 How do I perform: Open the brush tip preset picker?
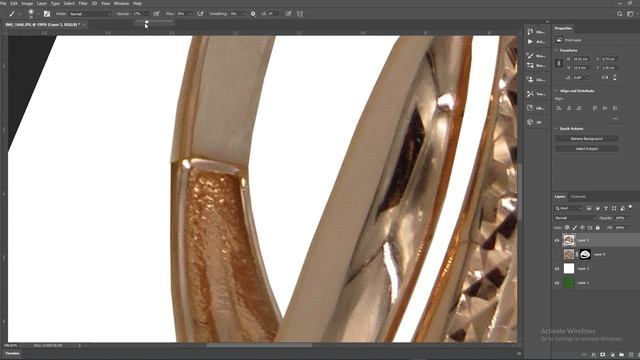click(x=31, y=14)
